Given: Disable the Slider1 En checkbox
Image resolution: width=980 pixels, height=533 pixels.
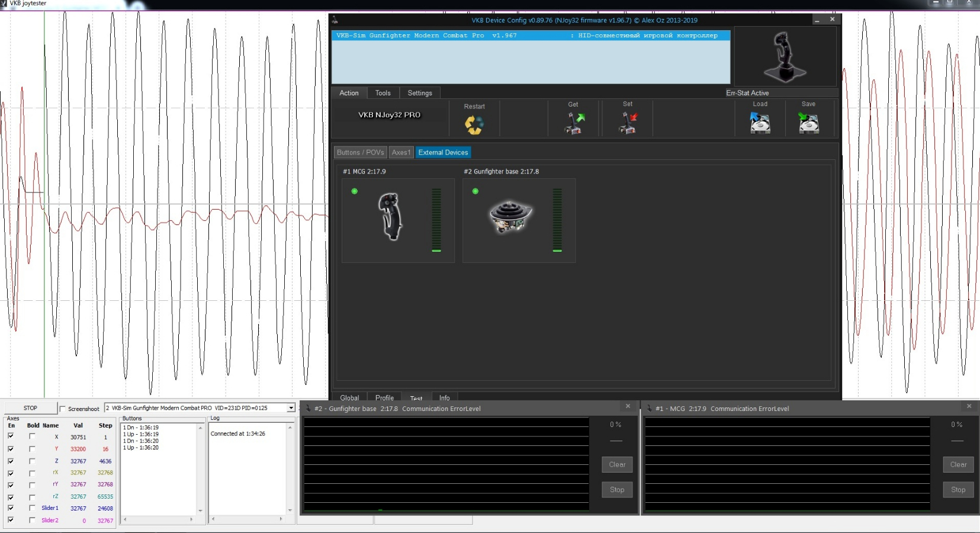Looking at the screenshot, I should (x=11, y=508).
